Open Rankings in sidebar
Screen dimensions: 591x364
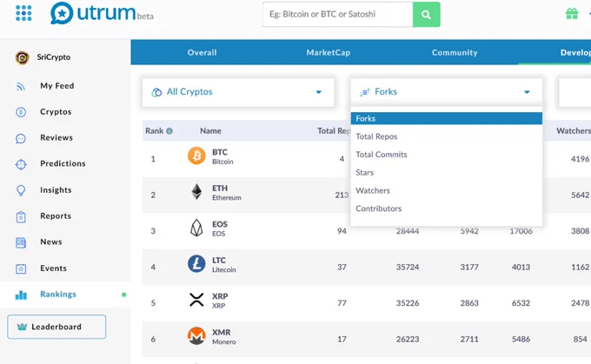58,295
